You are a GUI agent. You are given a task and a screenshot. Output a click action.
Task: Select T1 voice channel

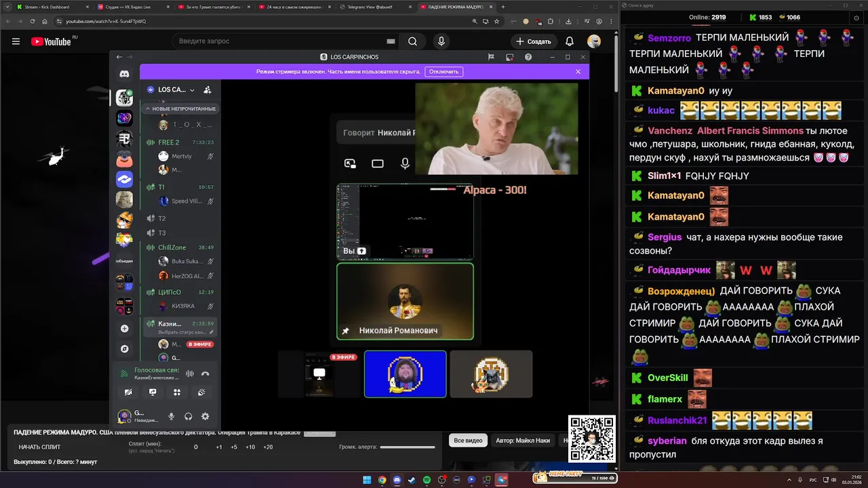(180, 186)
